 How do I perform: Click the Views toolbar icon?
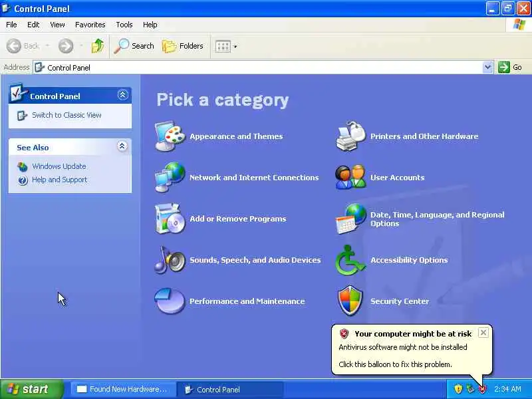coord(223,46)
